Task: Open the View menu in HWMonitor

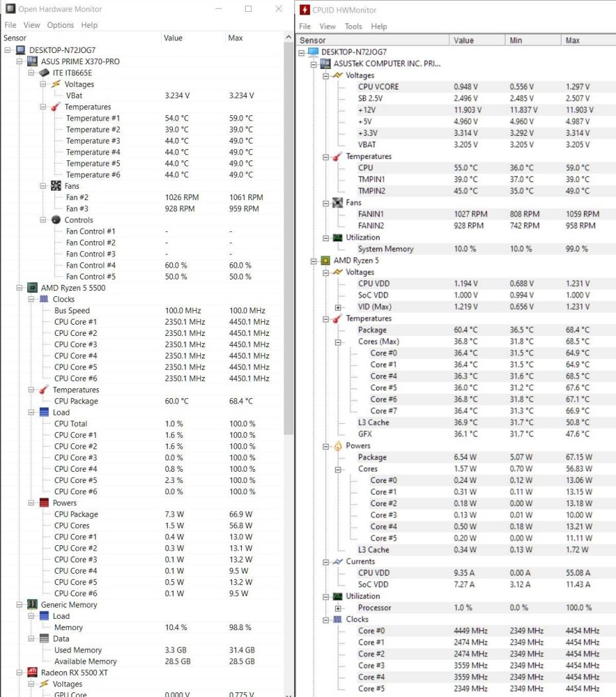Action: coord(328,27)
